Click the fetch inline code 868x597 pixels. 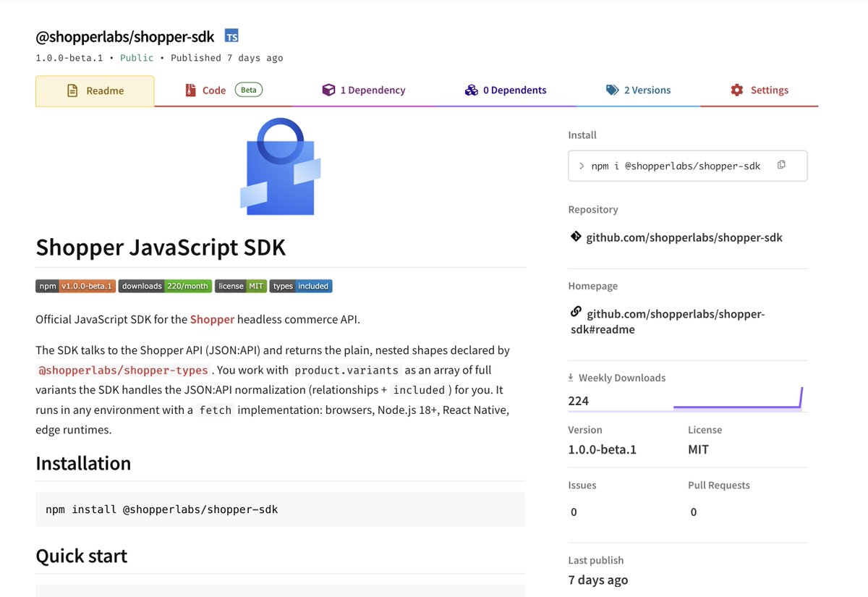[216, 410]
